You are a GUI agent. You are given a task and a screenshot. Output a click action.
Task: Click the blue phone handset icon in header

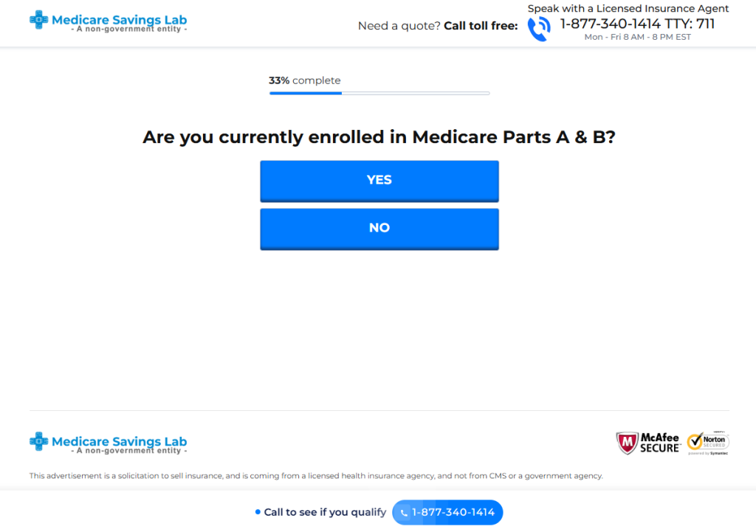coord(538,28)
